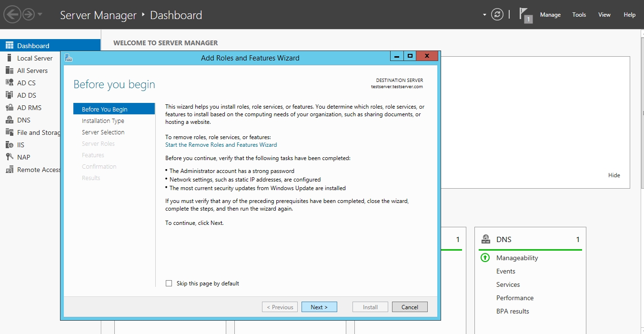Open IIS in the left navigation
The width and height of the screenshot is (644, 334).
click(x=20, y=145)
